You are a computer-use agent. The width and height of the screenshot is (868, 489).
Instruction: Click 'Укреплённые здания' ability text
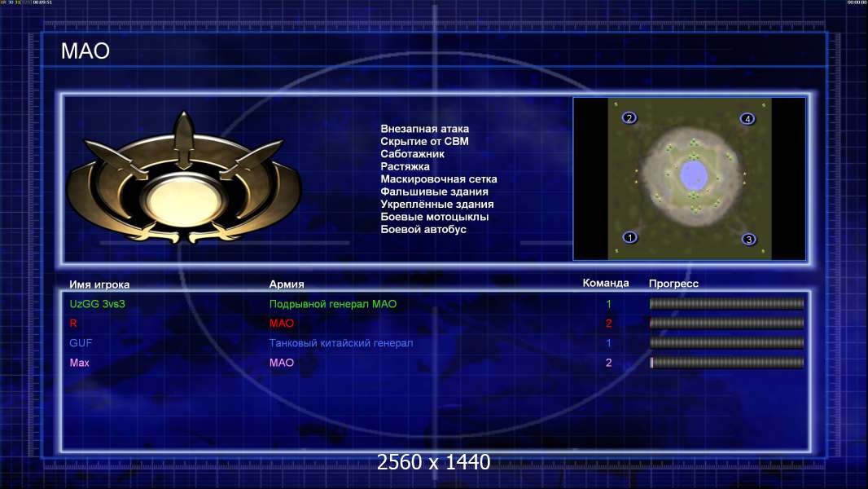click(x=437, y=204)
